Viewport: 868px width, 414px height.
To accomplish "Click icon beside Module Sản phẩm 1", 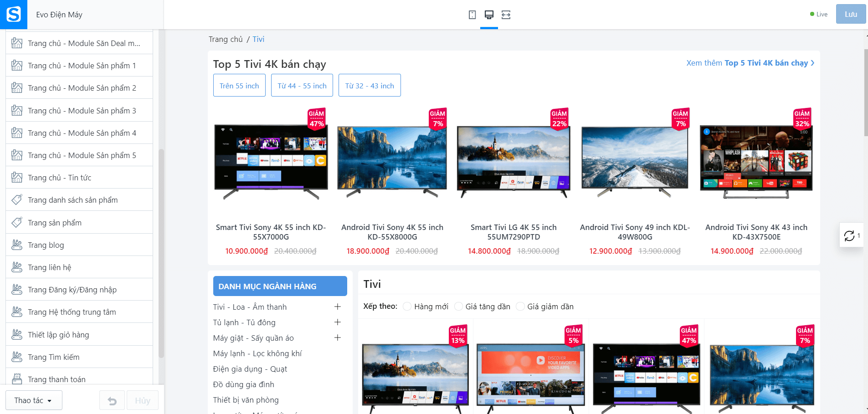I will click(17, 66).
